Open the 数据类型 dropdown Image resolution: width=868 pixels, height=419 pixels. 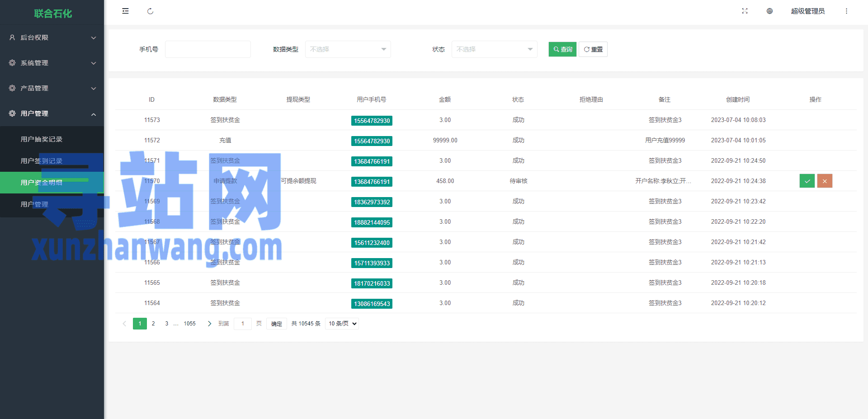point(348,49)
